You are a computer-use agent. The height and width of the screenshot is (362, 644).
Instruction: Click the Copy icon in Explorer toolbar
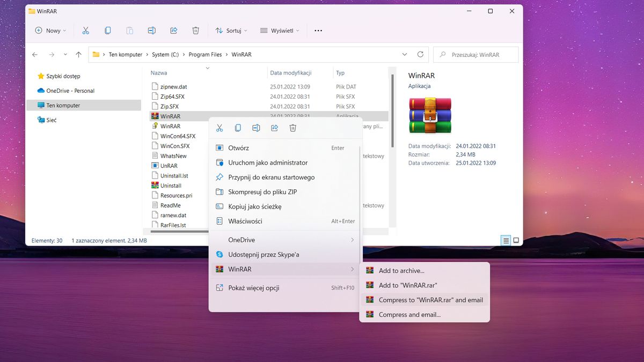(x=107, y=31)
